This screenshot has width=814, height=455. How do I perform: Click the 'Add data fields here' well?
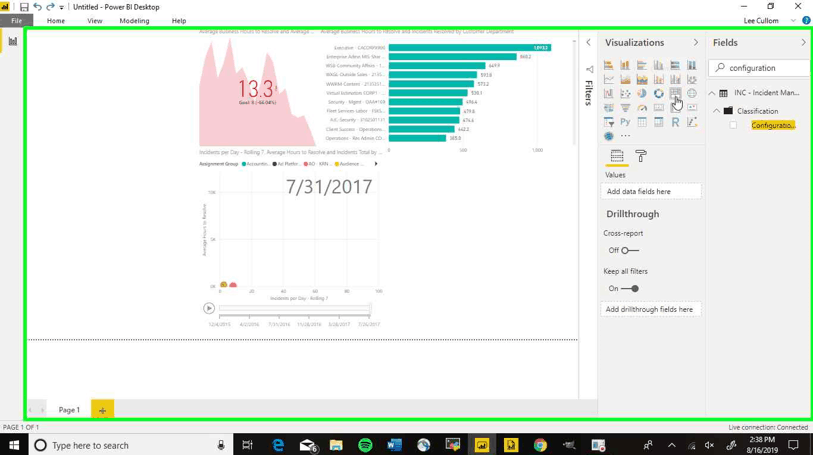(651, 191)
